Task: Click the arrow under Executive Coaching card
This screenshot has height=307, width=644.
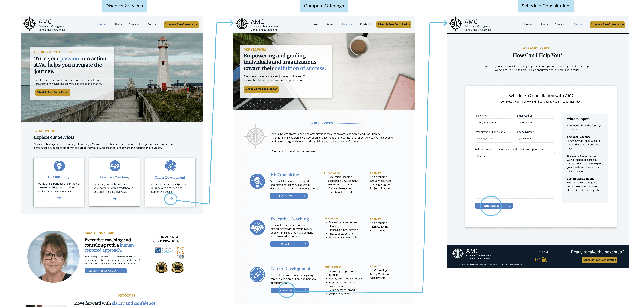Action: click(x=114, y=199)
